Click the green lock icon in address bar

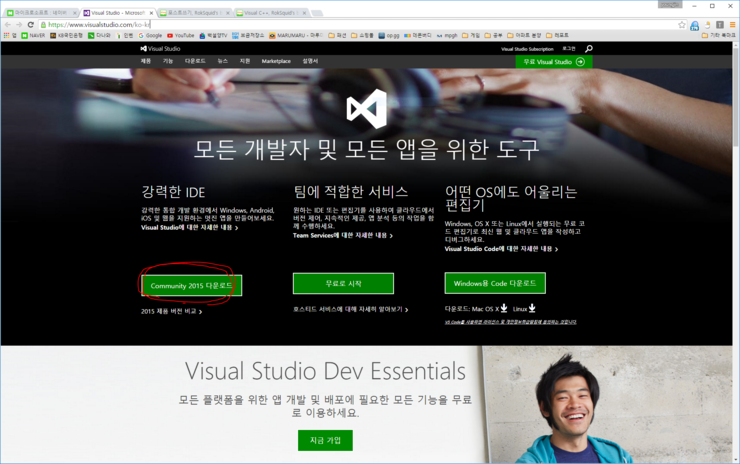[43, 25]
